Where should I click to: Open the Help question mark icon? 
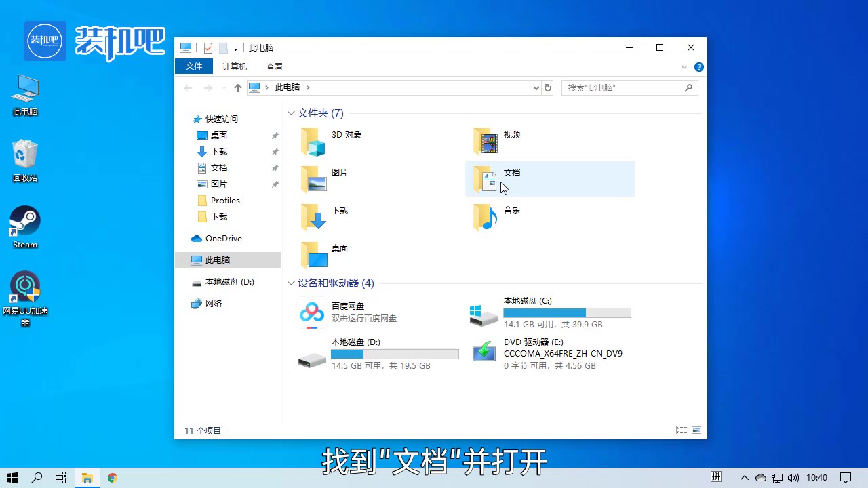coord(699,67)
